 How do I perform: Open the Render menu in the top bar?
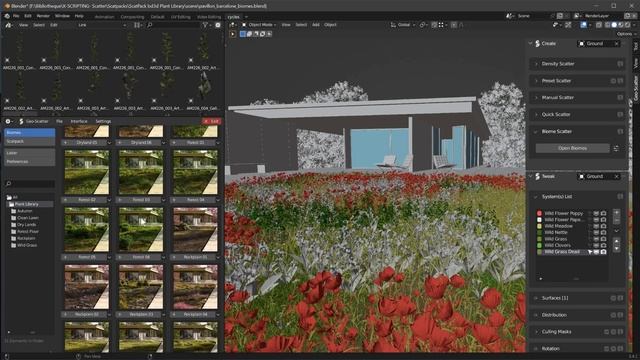click(x=43, y=16)
